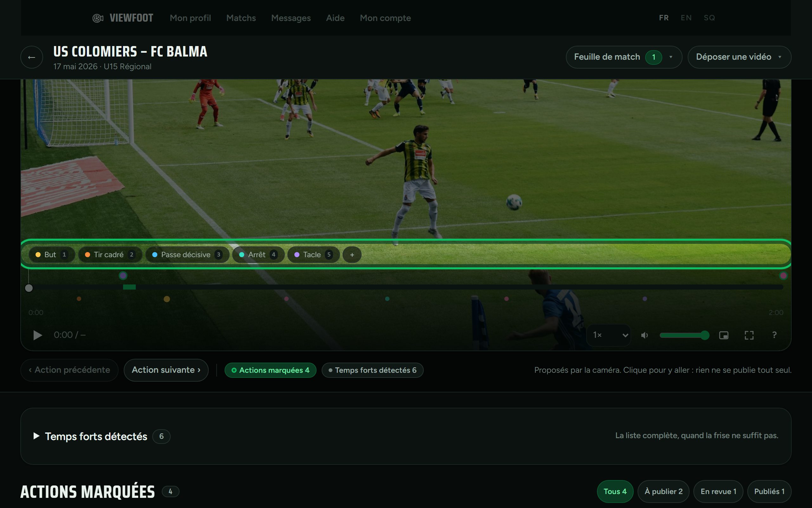Viewport: 812px width, 508px height.
Task: Enter fullscreen video mode
Action: click(x=749, y=335)
